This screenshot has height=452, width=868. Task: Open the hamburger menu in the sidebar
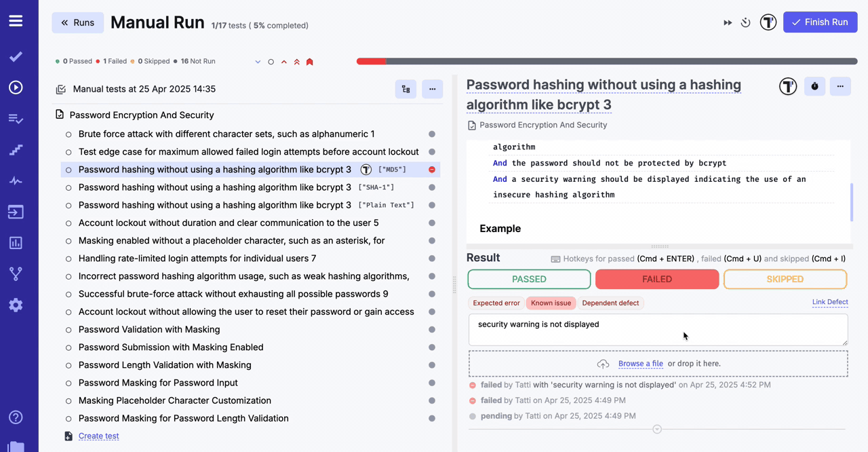tap(16, 21)
